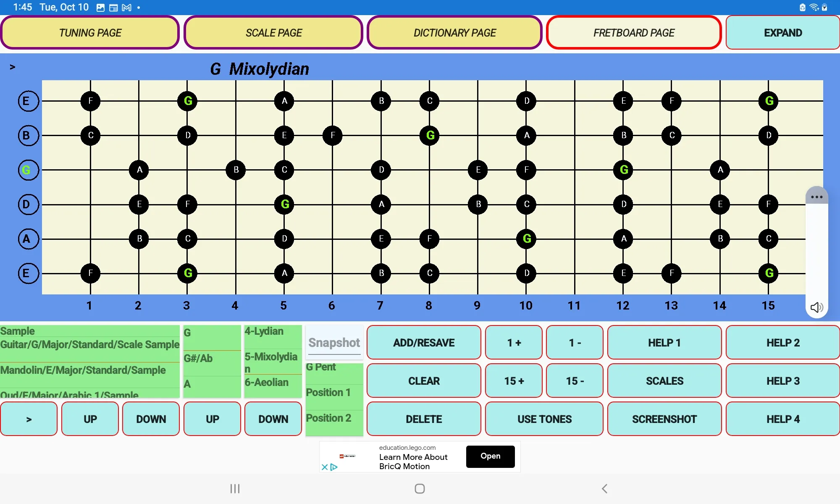Toggle the USE TONES button
The height and width of the screenshot is (504, 840).
544,419
